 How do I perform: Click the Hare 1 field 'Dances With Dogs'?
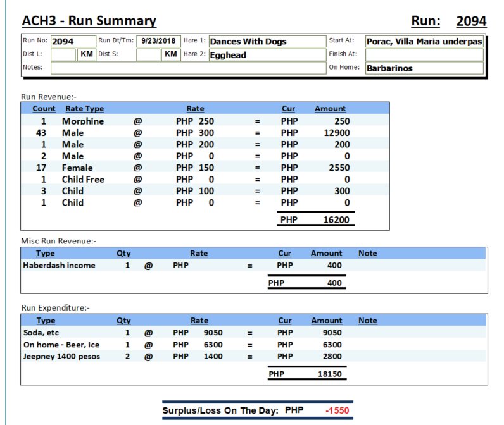point(266,41)
